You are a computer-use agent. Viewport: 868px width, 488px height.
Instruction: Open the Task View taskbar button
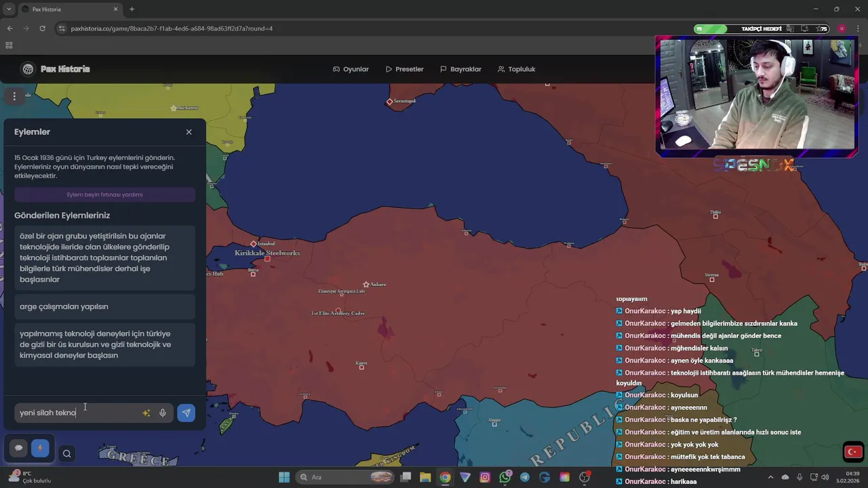point(406,477)
